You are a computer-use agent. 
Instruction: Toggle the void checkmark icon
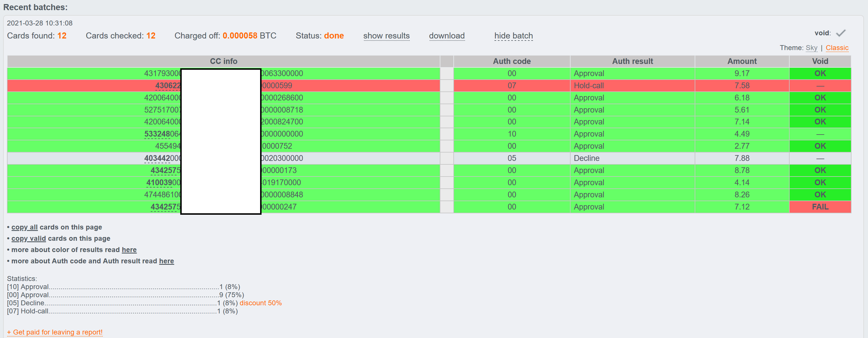pos(841,33)
